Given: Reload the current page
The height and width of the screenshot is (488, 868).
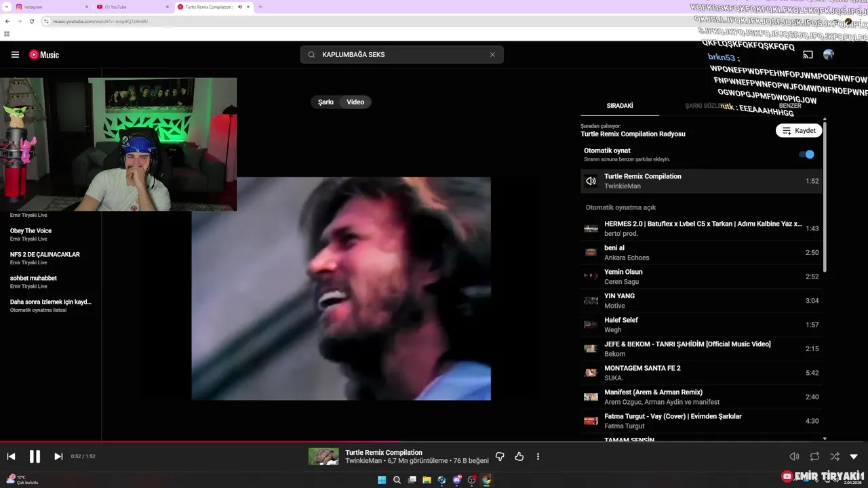Looking at the screenshot, I should 31,22.
